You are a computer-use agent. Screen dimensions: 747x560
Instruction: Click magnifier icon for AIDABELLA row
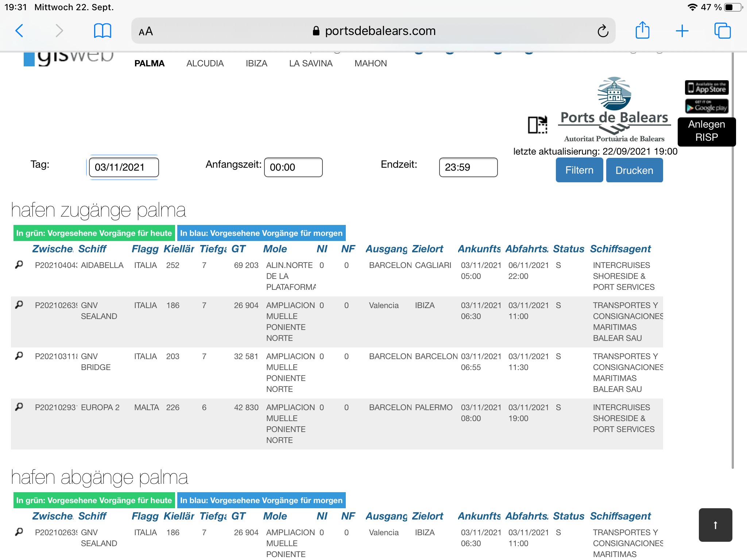coord(19,265)
